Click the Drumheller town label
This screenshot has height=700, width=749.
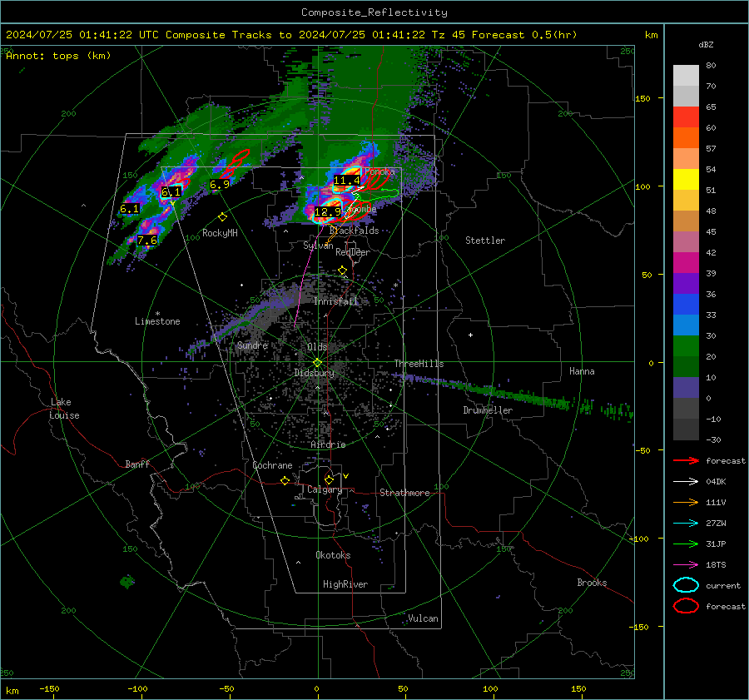tap(488, 410)
